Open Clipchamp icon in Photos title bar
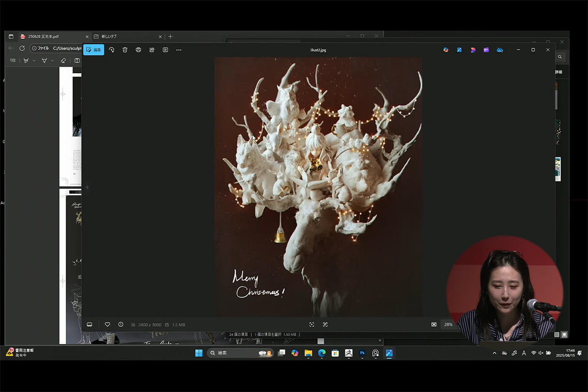 click(x=486, y=50)
